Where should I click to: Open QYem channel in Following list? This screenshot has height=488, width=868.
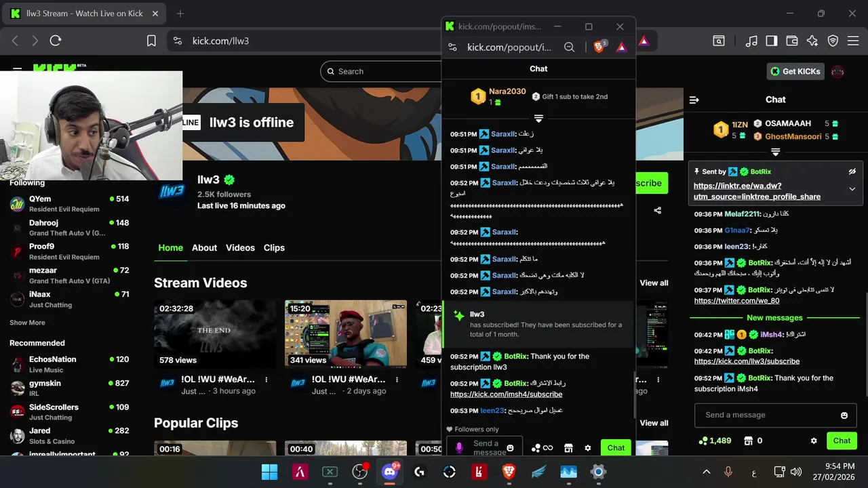click(69, 203)
